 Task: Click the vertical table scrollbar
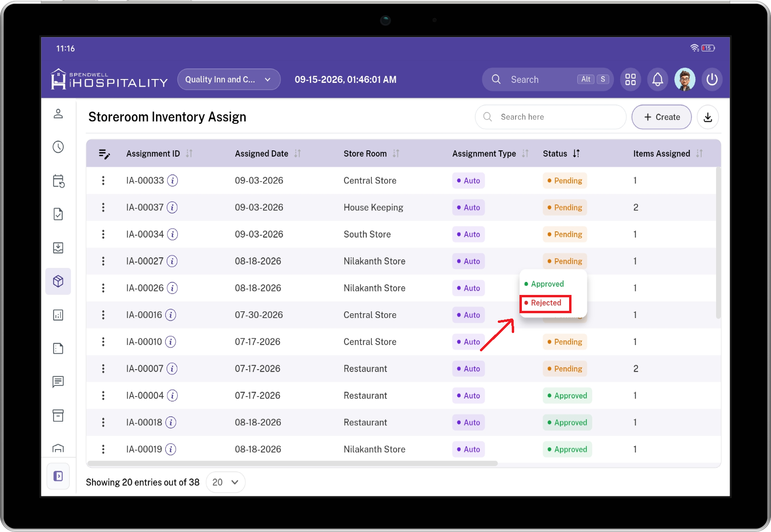(718, 243)
